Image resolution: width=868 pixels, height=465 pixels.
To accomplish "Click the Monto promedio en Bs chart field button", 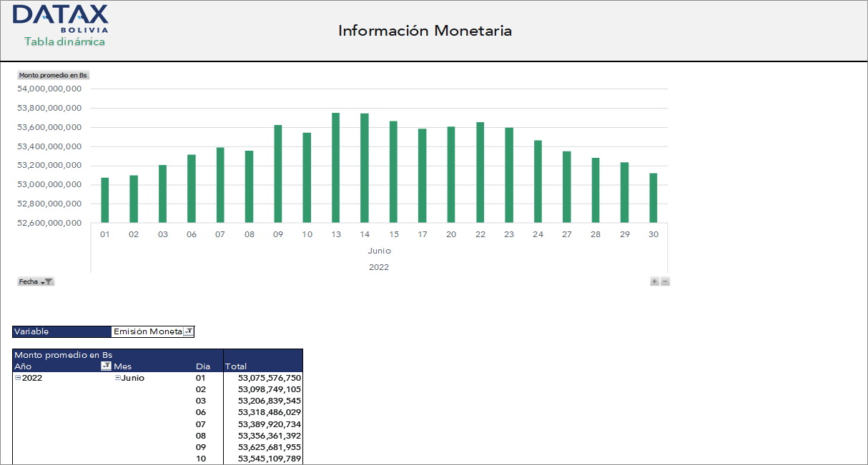I will (x=54, y=74).
